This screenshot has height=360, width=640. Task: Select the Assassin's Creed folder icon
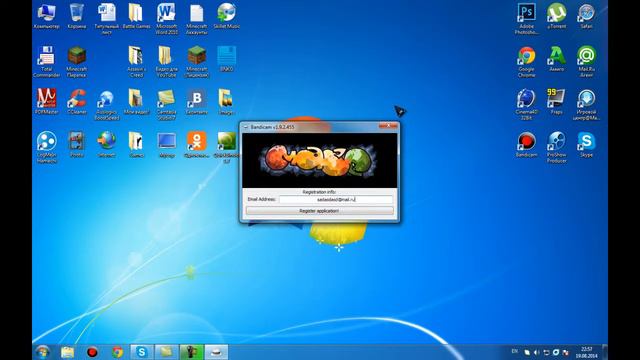[136, 62]
